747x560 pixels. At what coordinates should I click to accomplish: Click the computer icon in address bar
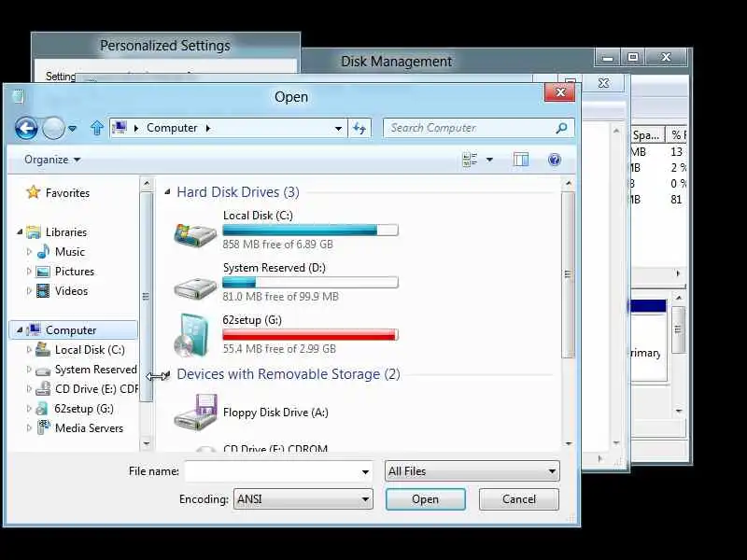click(120, 128)
